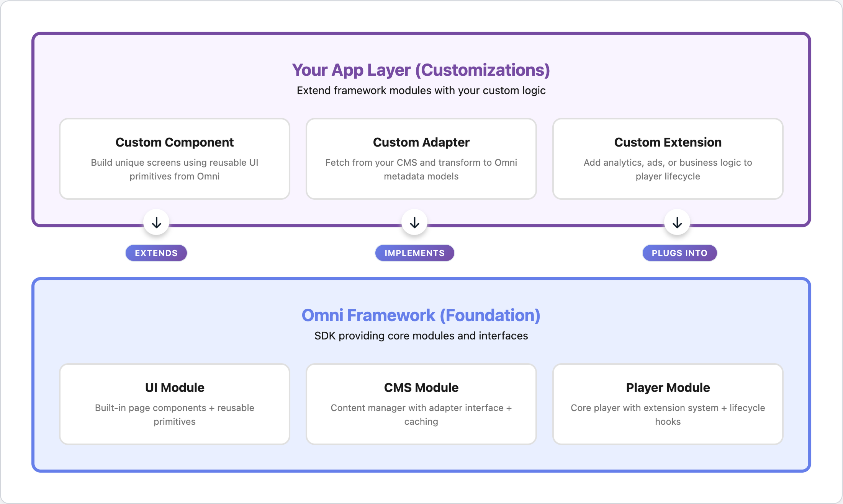Select the Player Module card title
The width and height of the screenshot is (843, 504).
(668, 388)
